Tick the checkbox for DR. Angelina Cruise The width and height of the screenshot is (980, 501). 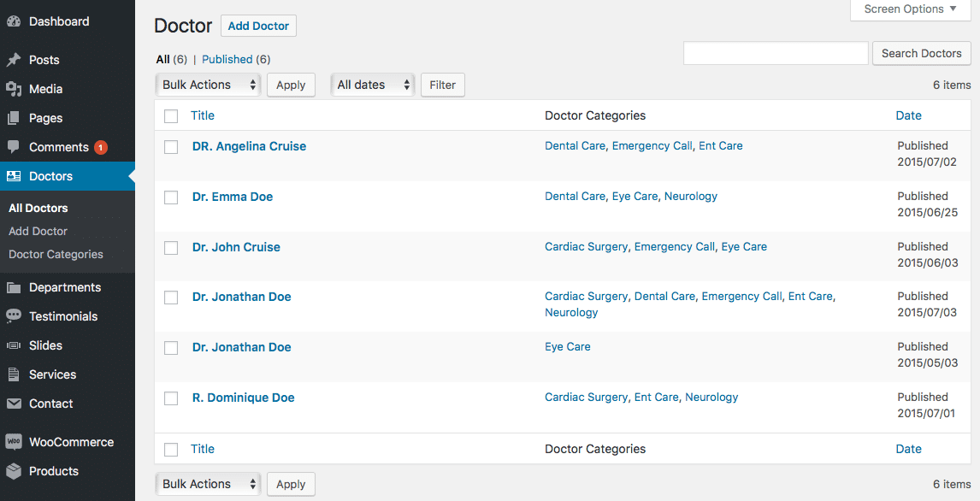click(x=171, y=147)
